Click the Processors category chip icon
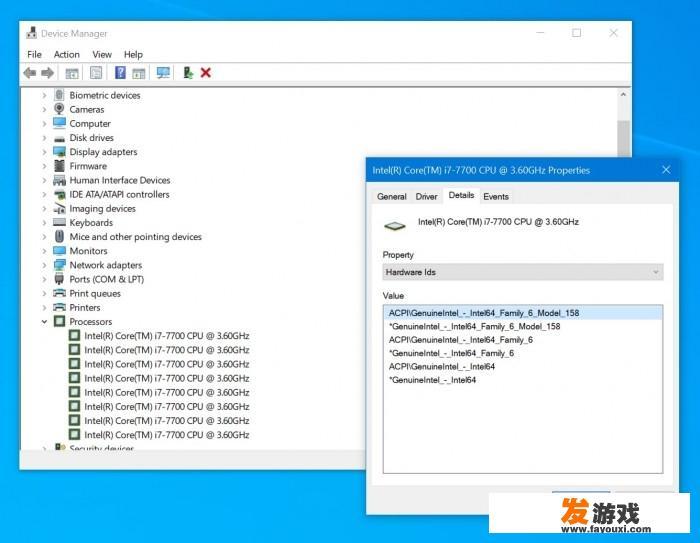 click(x=59, y=321)
